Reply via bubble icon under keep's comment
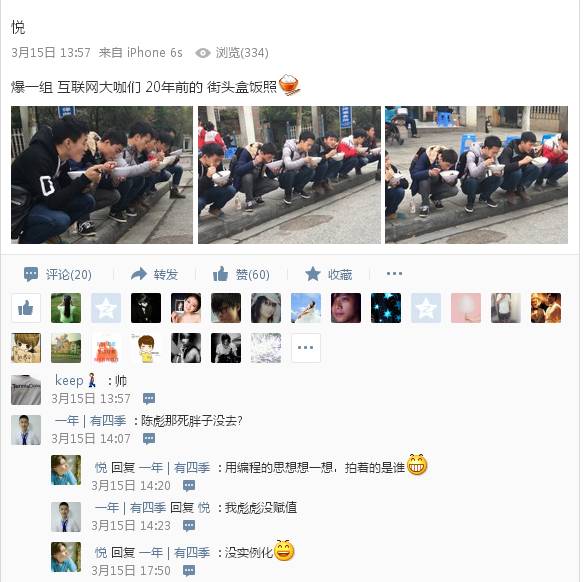The image size is (587, 582). coord(149,398)
